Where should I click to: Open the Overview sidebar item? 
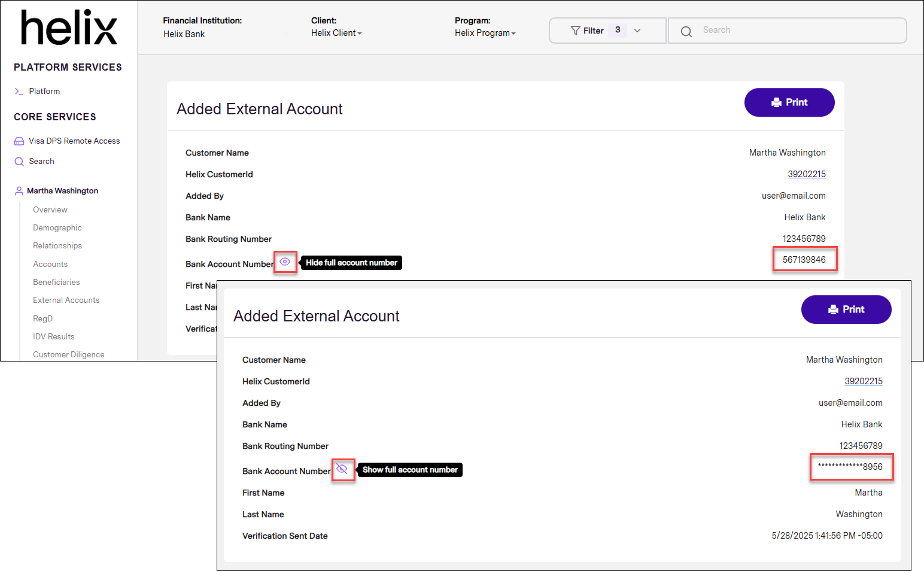click(50, 210)
